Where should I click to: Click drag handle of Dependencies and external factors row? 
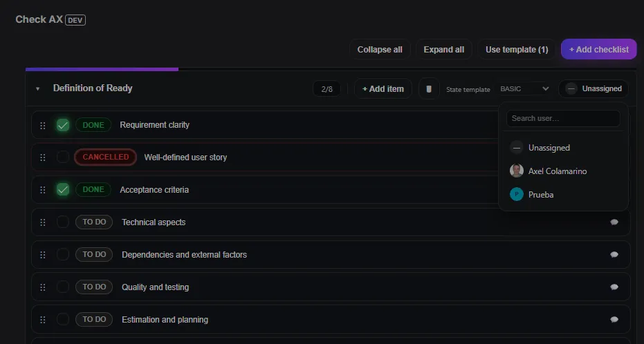point(43,255)
